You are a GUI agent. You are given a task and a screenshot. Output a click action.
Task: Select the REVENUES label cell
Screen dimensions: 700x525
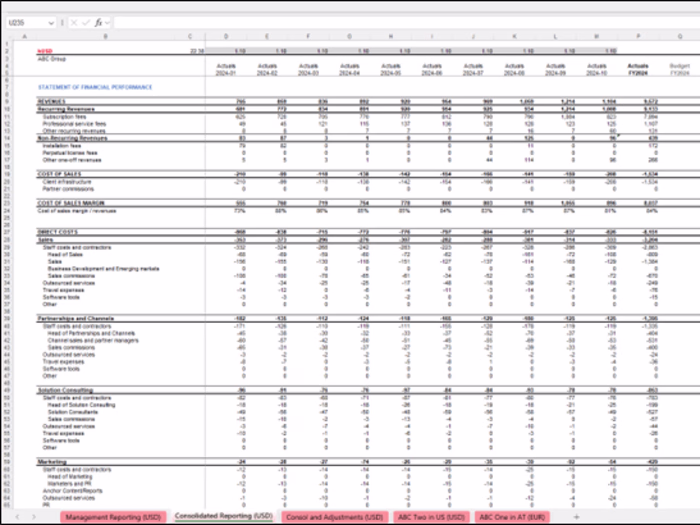[x=51, y=102]
